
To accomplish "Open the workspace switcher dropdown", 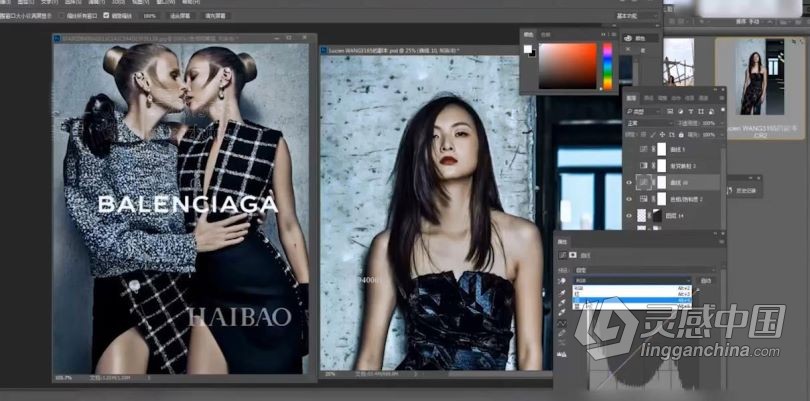I will click(636, 16).
